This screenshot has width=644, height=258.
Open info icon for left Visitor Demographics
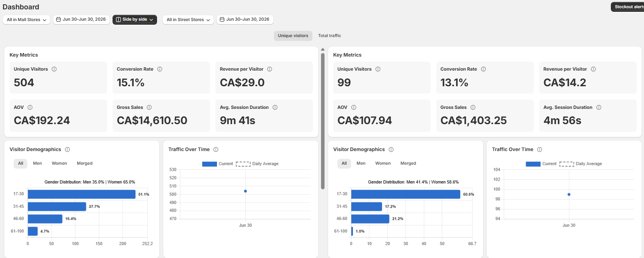[x=67, y=149]
